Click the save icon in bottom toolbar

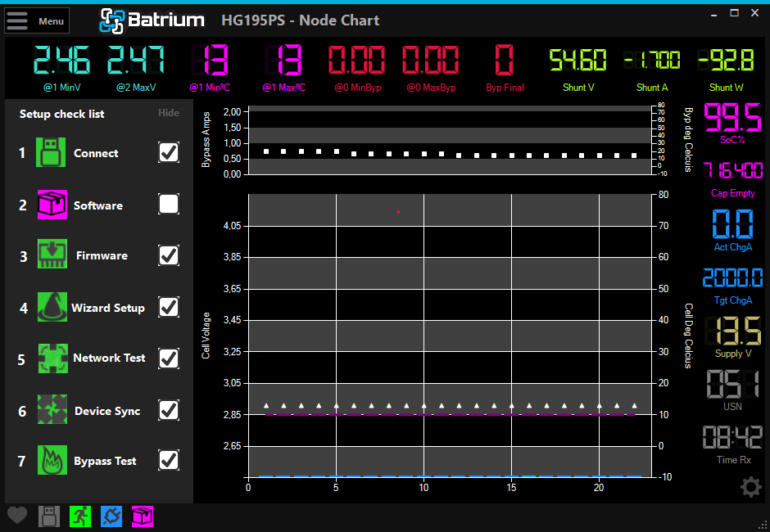click(48, 516)
